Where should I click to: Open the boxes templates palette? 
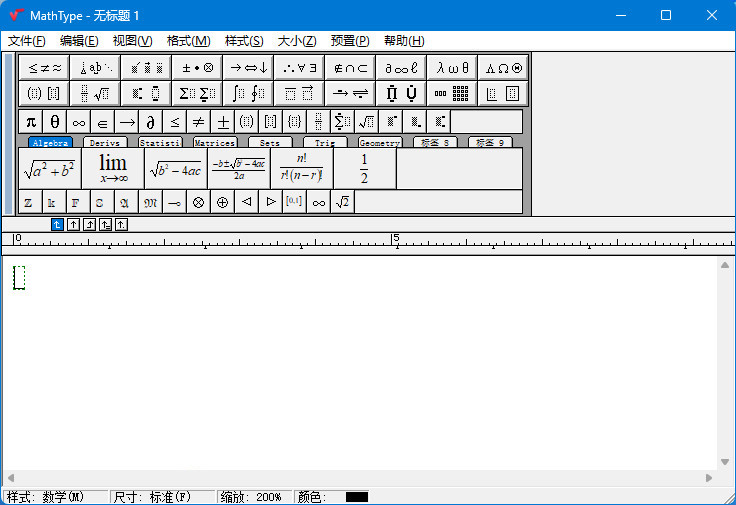[503, 93]
